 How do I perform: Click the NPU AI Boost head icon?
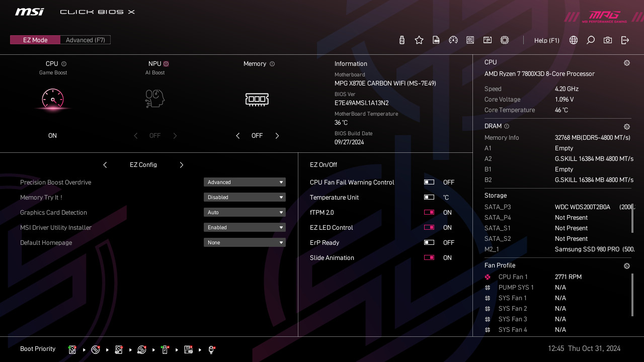coord(155,99)
